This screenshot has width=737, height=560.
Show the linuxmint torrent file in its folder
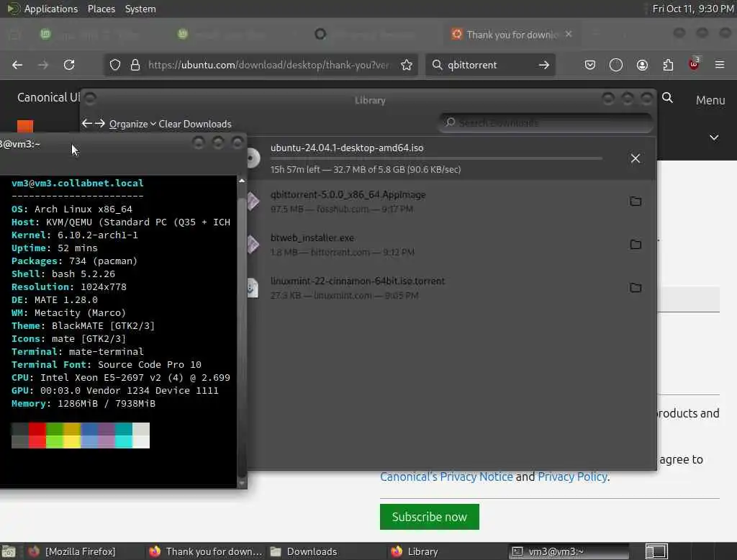click(x=636, y=287)
